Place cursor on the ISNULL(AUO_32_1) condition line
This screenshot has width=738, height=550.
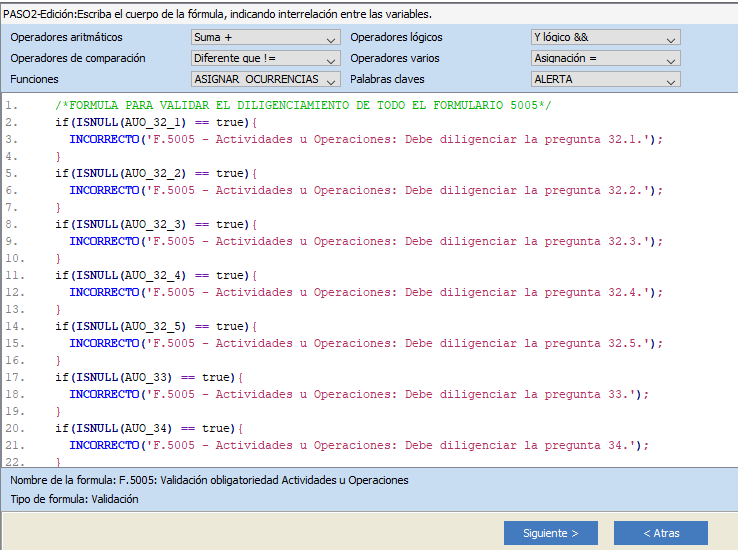[x=155, y=122]
